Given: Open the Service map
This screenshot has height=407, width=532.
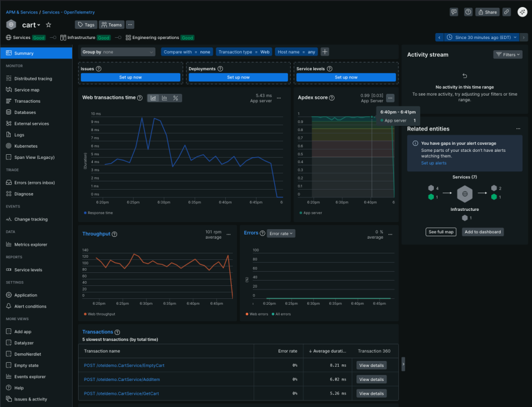Looking at the screenshot, I should [28, 89].
